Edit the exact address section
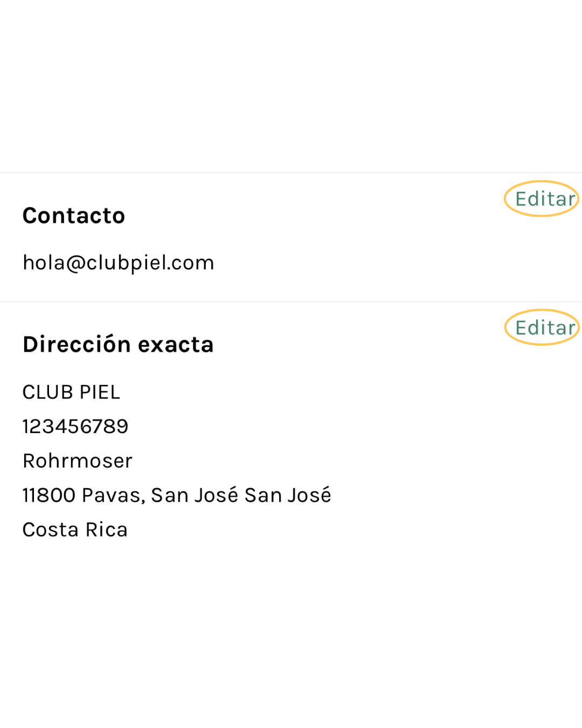Image resolution: width=582 pixels, height=728 pixels. pyautogui.click(x=544, y=328)
